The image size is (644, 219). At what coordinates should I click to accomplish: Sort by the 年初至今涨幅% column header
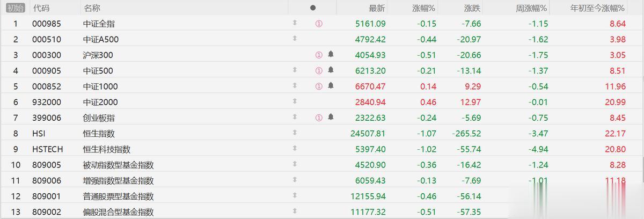pyautogui.click(x=597, y=8)
